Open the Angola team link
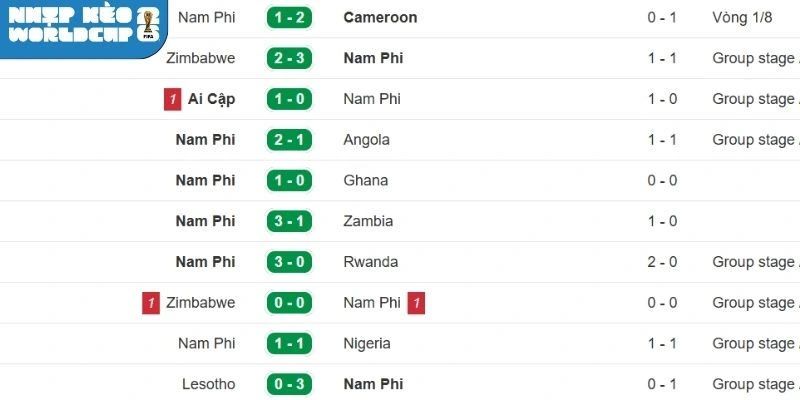Viewport: 800px width, 400px height. click(x=366, y=140)
